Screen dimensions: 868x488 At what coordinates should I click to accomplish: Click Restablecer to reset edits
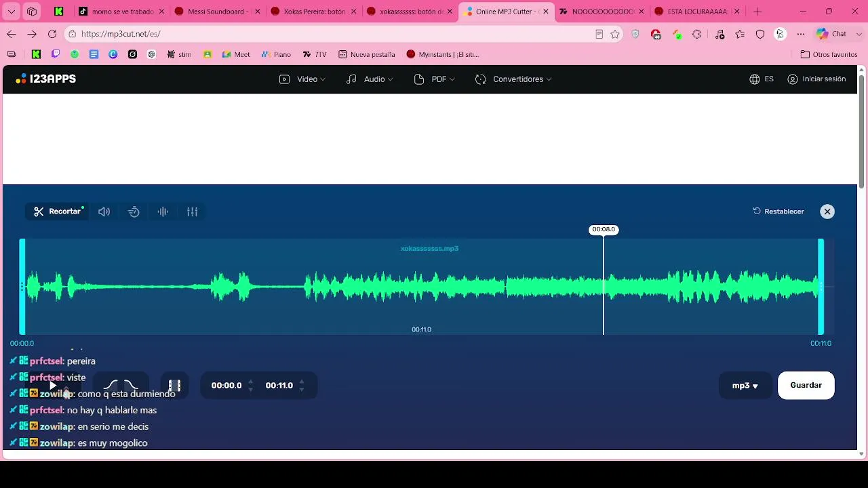pyautogui.click(x=778, y=211)
